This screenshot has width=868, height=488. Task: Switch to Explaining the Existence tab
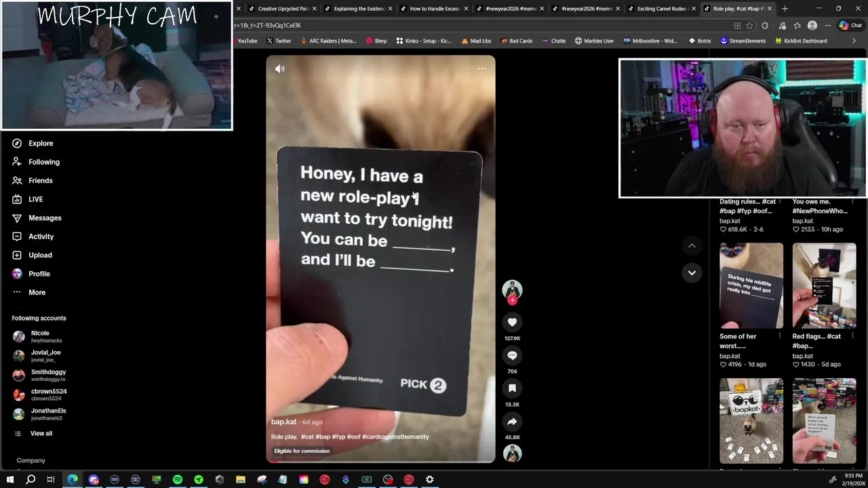tap(357, 9)
